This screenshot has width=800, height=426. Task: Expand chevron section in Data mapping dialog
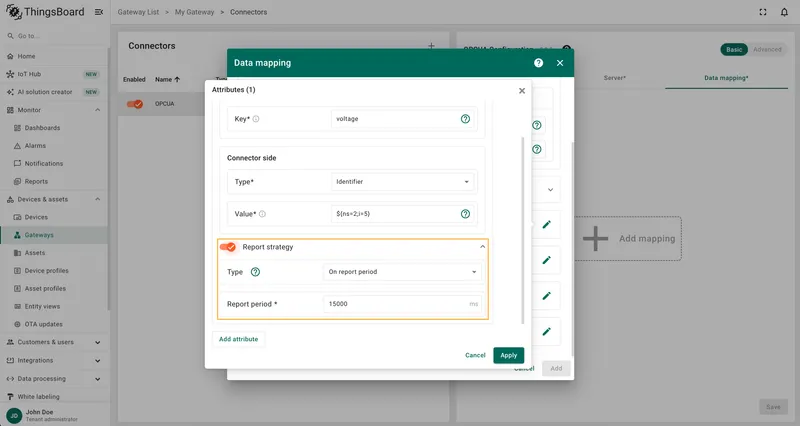coord(550,190)
